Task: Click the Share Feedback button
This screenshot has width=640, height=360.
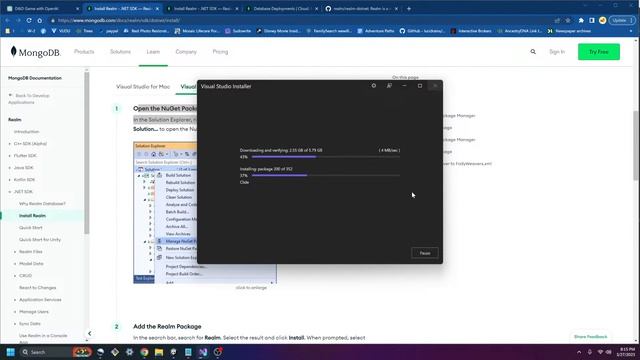Action: point(591,337)
